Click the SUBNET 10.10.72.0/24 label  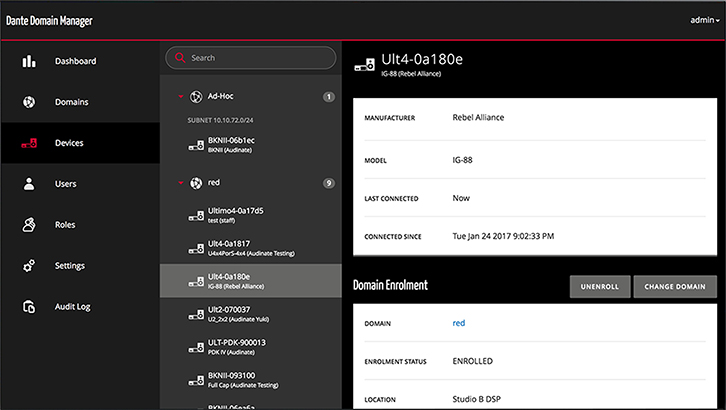220,120
